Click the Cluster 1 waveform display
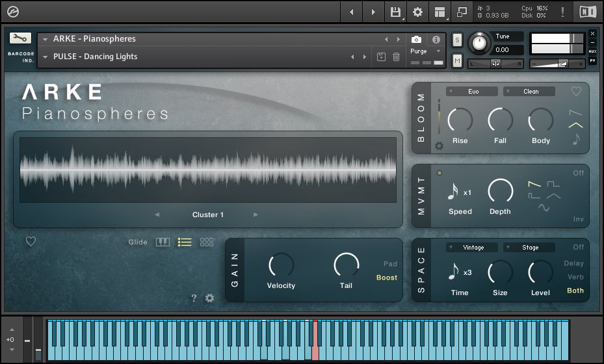 [208, 170]
